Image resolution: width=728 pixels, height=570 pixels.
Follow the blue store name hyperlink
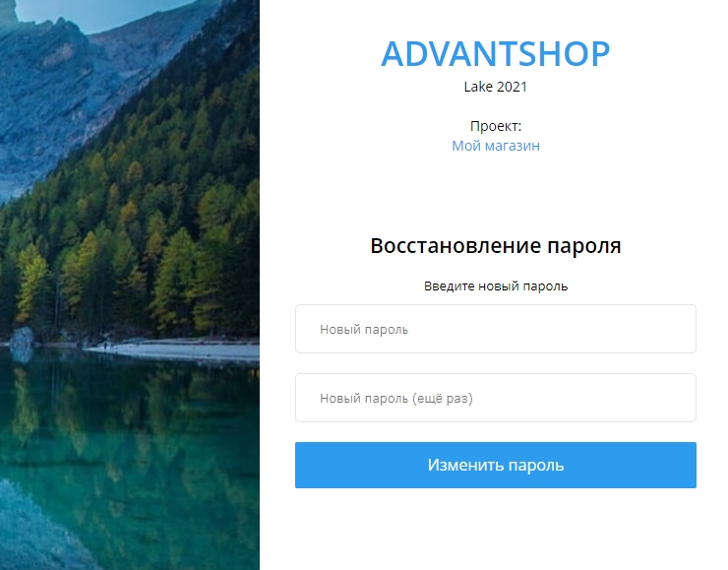496,146
